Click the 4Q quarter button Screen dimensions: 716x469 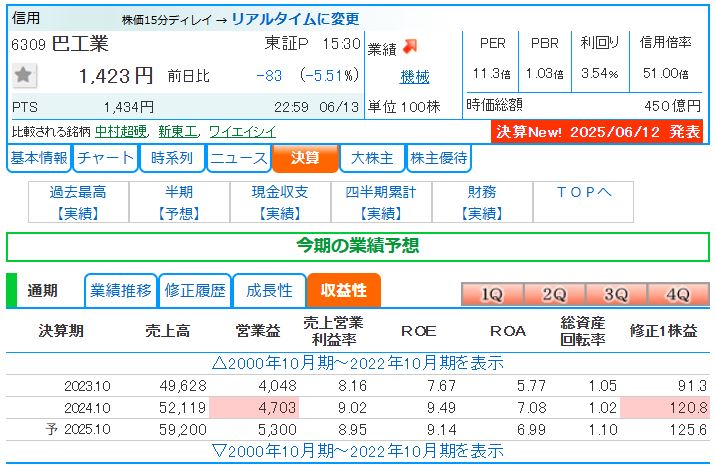678,295
